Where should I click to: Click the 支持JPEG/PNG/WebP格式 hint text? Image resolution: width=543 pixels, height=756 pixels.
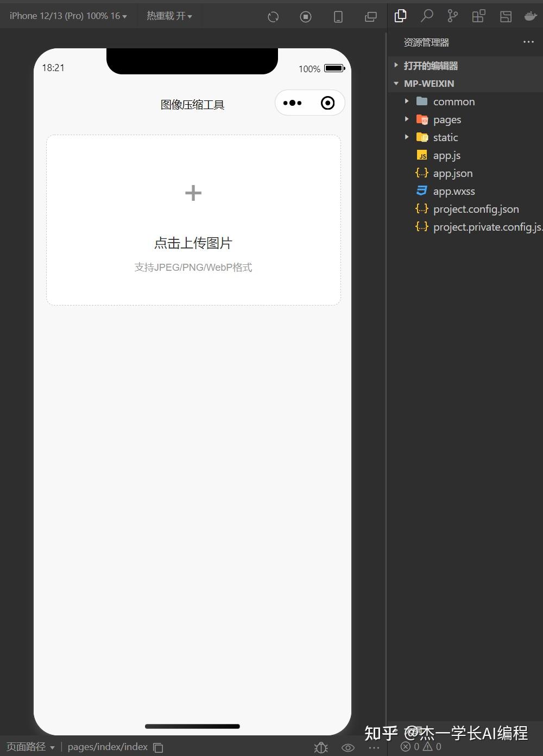tap(193, 267)
